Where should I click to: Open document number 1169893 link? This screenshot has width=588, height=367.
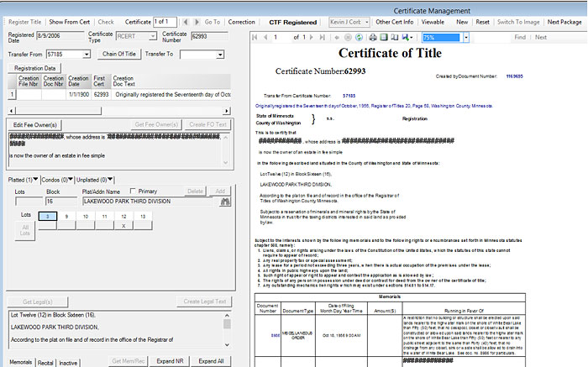coord(514,76)
